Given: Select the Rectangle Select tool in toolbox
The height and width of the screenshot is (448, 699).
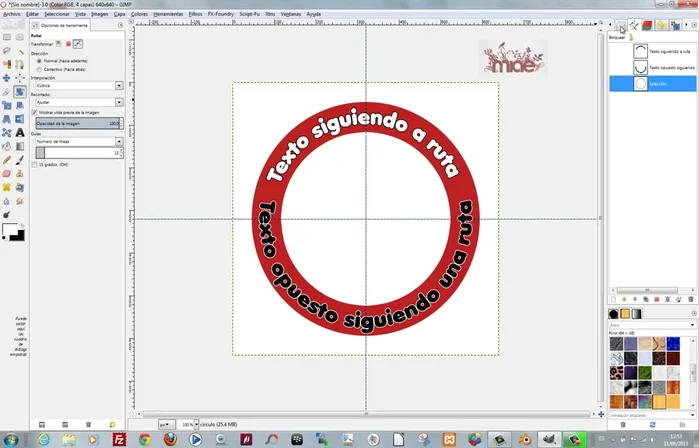Looking at the screenshot, I should pyautogui.click(x=7, y=35).
